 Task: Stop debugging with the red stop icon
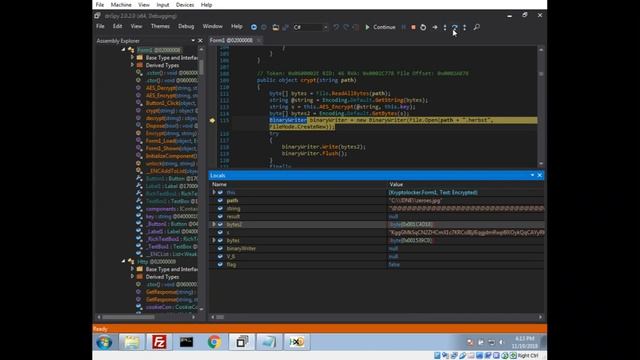tap(413, 27)
